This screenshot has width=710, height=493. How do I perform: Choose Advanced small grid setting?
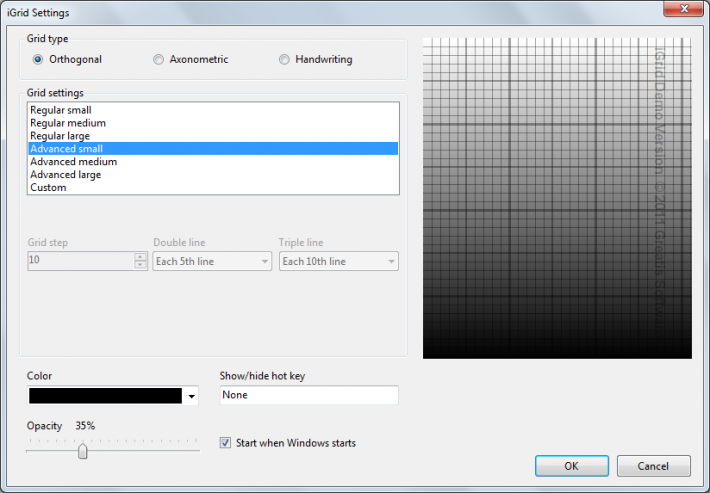click(x=213, y=148)
